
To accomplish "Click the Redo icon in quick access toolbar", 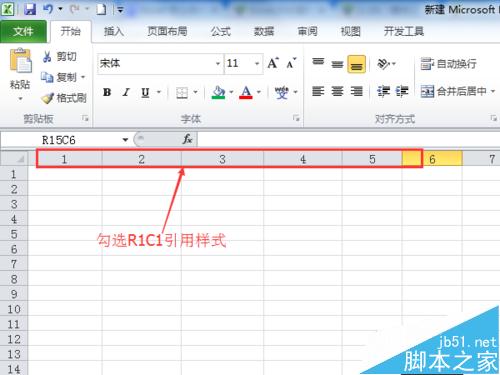I will (74, 9).
